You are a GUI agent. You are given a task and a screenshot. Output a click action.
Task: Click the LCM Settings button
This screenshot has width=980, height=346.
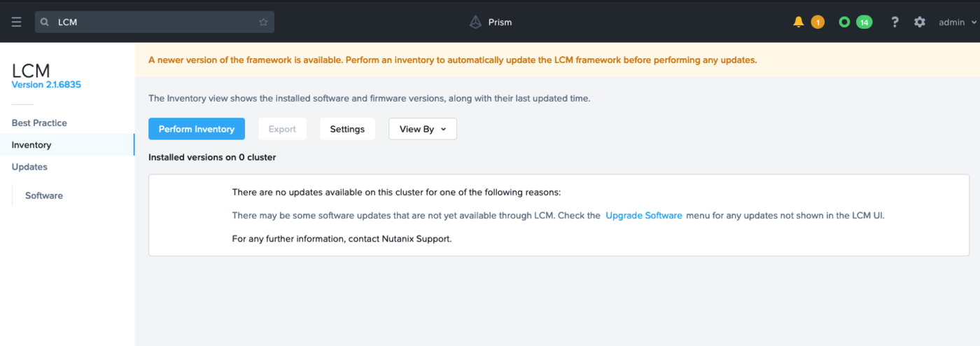click(x=347, y=129)
